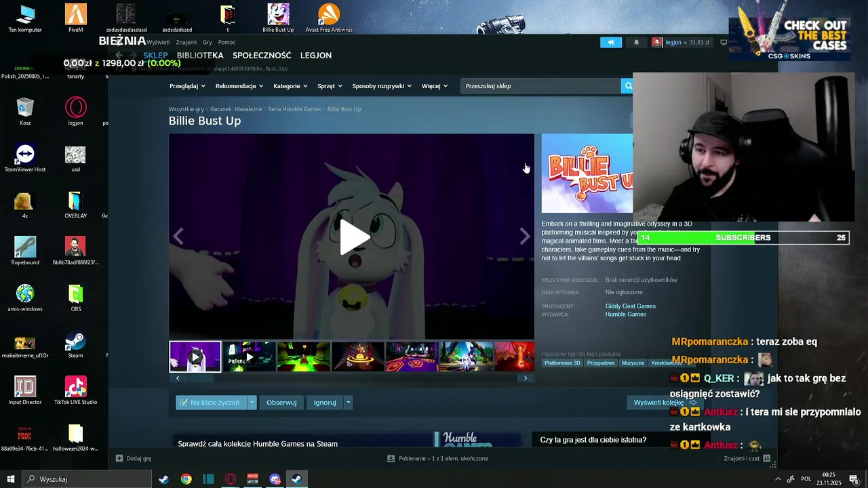Play the Billie Bust Up trailer video
Image resolution: width=868 pixels, height=488 pixels.
355,237
